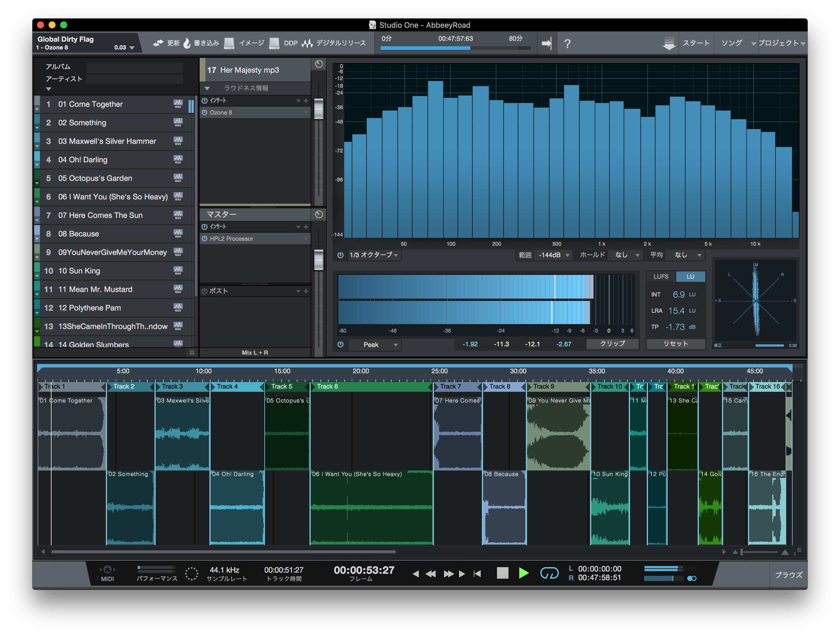Screen dimensions: 840x636
Task: Click the performance cache activity icon
Action: tap(192, 574)
